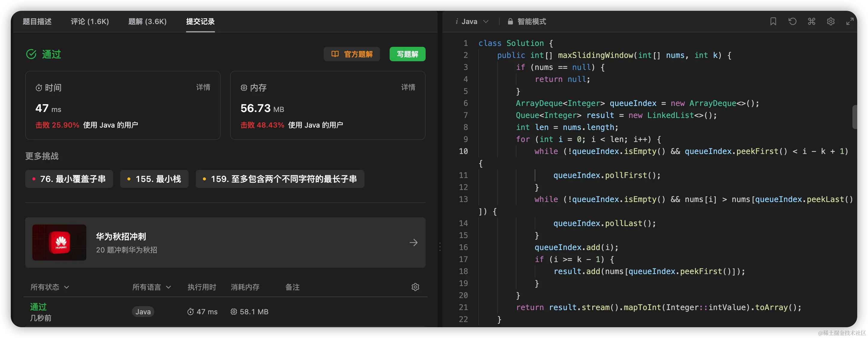
Task: Expand the 所有语言 filter dropdown
Action: coord(152,287)
